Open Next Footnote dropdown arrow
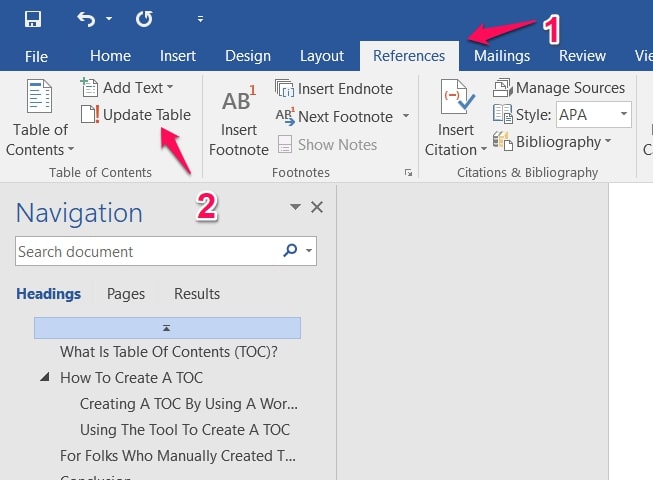This screenshot has width=653, height=480. pos(406,115)
